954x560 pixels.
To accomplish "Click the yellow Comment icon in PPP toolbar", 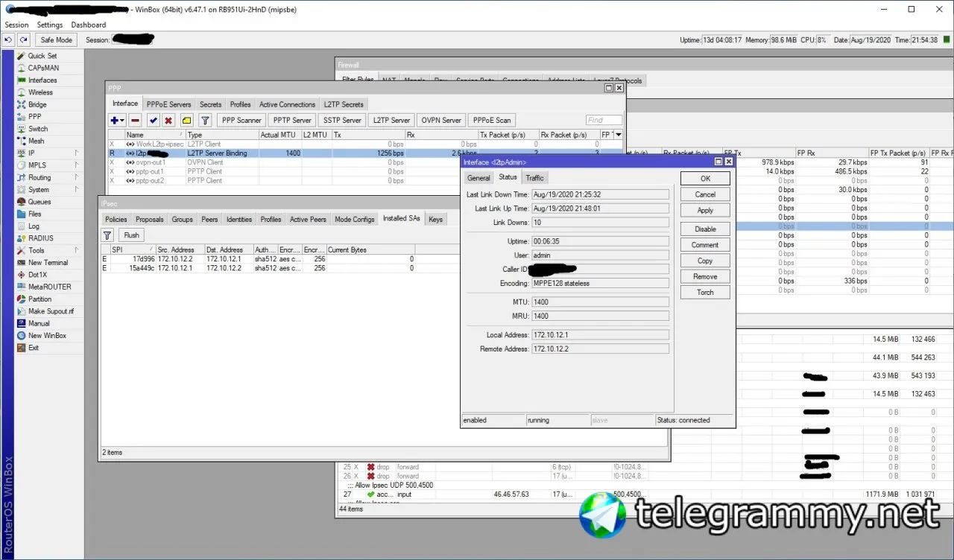I will pos(186,120).
